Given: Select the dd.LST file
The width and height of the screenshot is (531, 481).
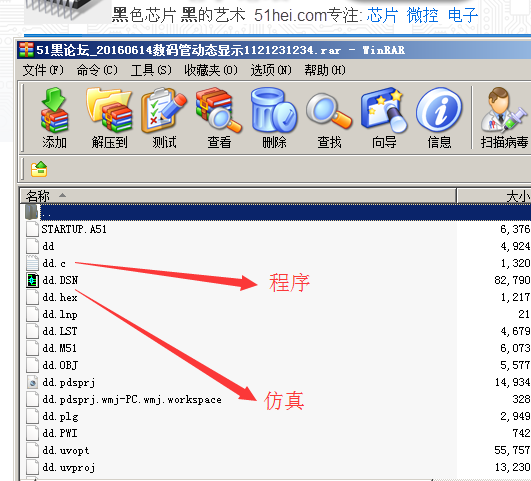Looking at the screenshot, I should click(x=60, y=331).
